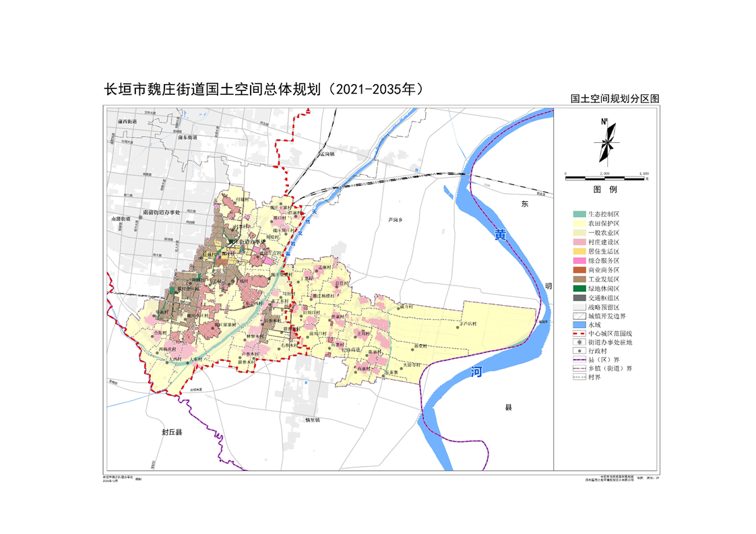This screenshot has height=534, width=756.
Task: Click the 街道办事处驻地 legend symbol
Action: (x=577, y=342)
